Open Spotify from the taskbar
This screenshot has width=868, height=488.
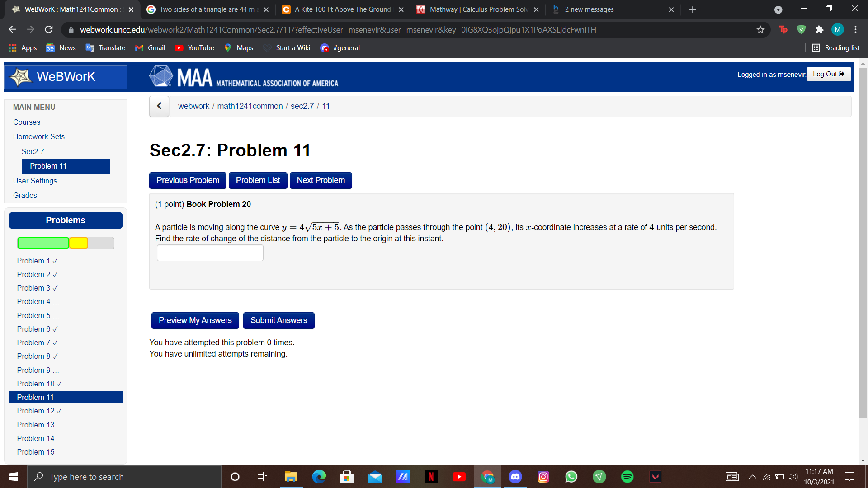point(627,477)
